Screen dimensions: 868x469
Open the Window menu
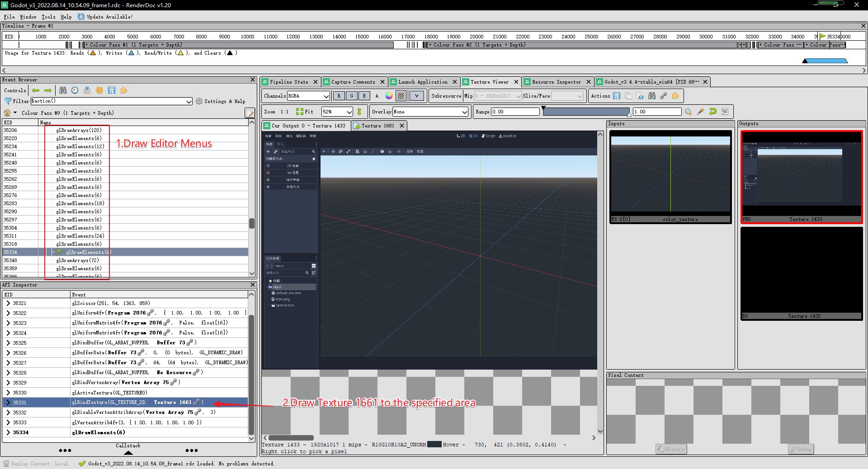point(28,17)
